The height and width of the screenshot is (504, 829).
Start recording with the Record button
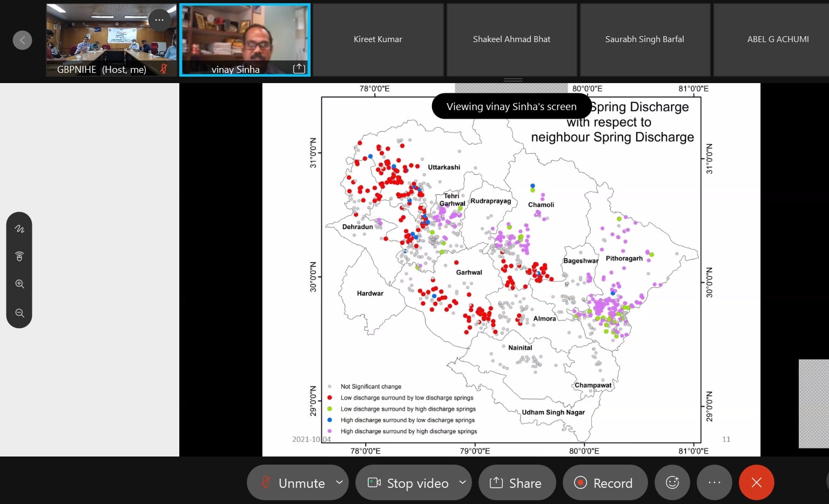click(x=605, y=482)
